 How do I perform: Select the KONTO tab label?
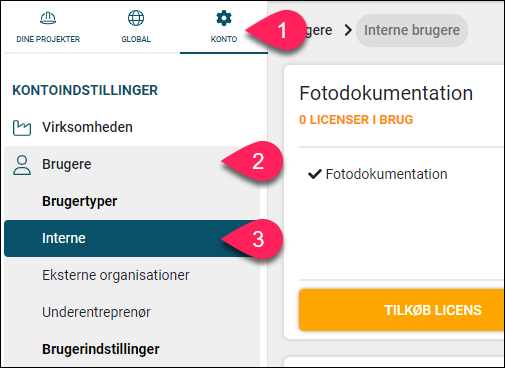pos(224,39)
